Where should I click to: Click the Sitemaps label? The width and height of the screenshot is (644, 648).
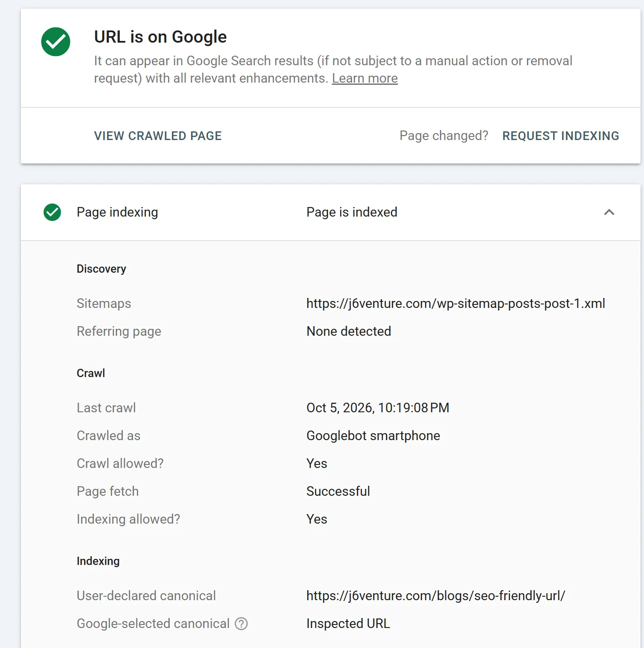coord(104,304)
